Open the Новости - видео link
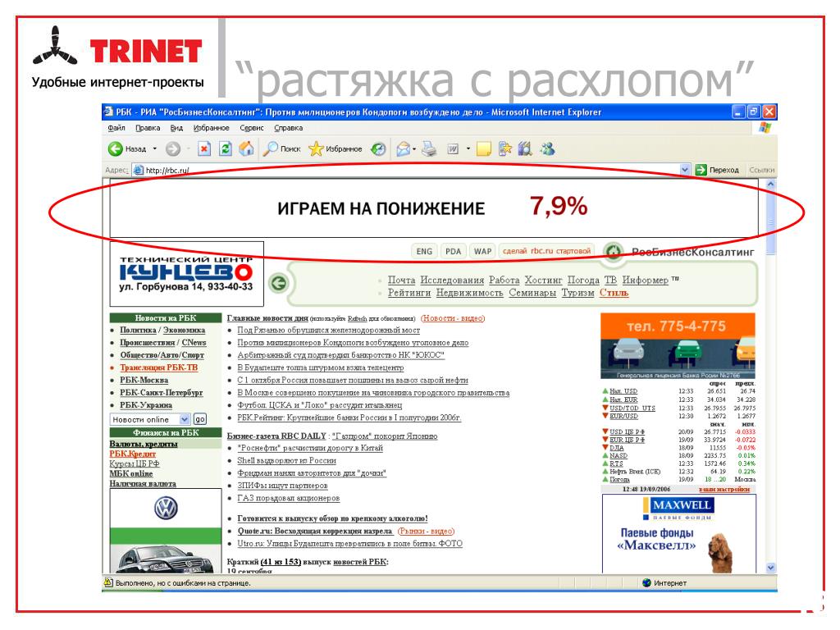The width and height of the screenshot is (840, 630). [x=453, y=318]
